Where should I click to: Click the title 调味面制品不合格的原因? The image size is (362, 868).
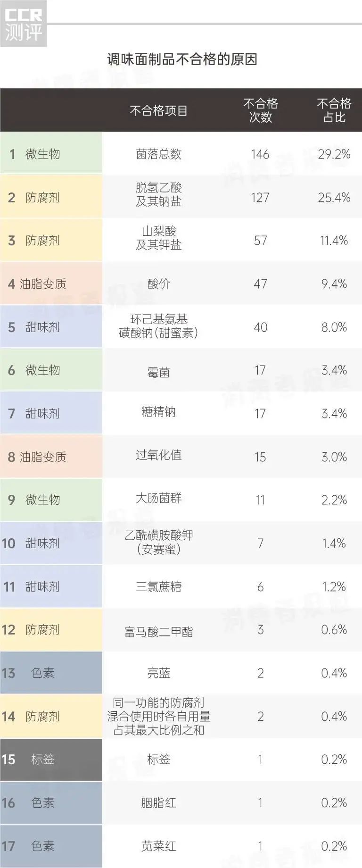[x=182, y=60]
